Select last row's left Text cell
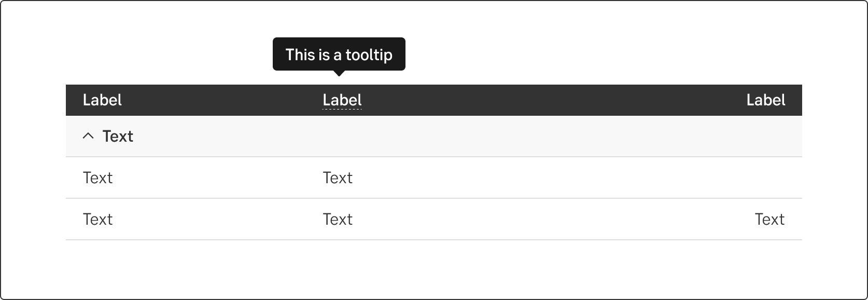Image resolution: width=868 pixels, height=300 pixels. click(x=97, y=219)
